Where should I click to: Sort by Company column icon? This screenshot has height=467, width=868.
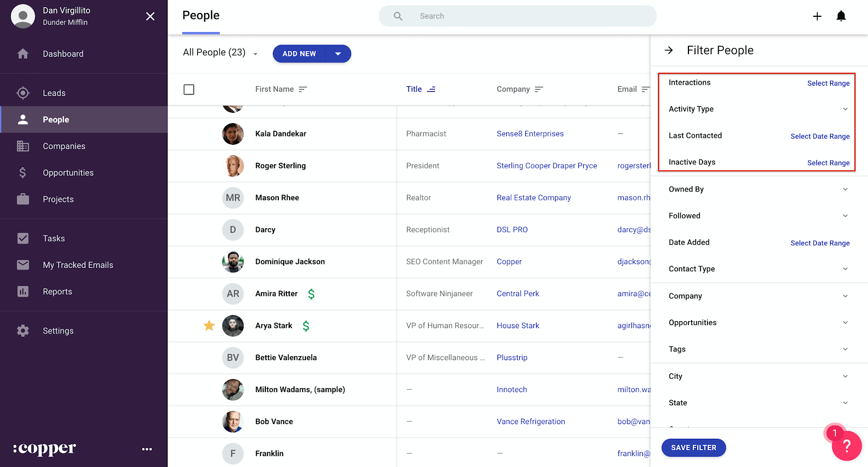point(539,89)
